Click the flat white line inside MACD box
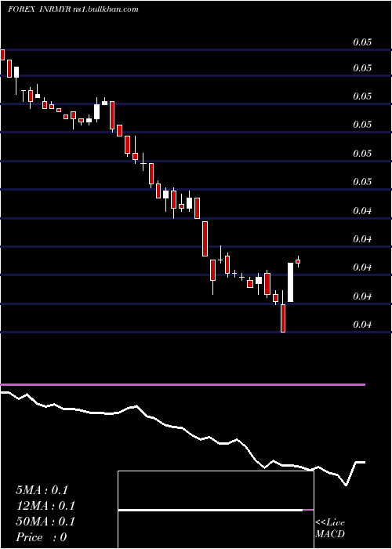 pyautogui.click(x=210, y=510)
